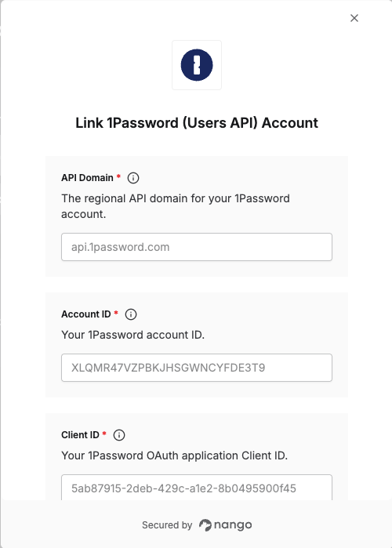Image resolution: width=392 pixels, height=548 pixels.
Task: Click the red asterisk beside Account ID
Action: click(x=116, y=313)
